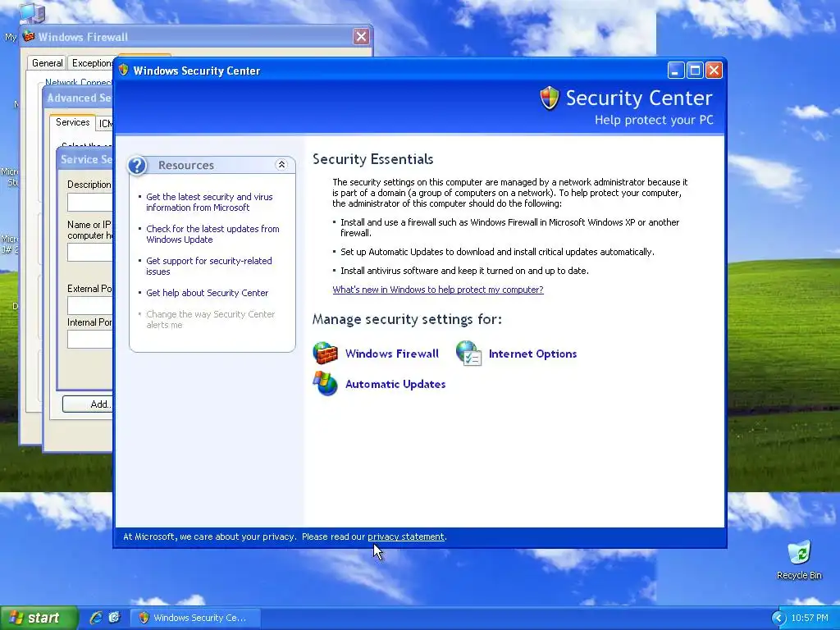Click 'Install antivirus software' bullet text
The height and width of the screenshot is (630, 840).
click(x=464, y=271)
